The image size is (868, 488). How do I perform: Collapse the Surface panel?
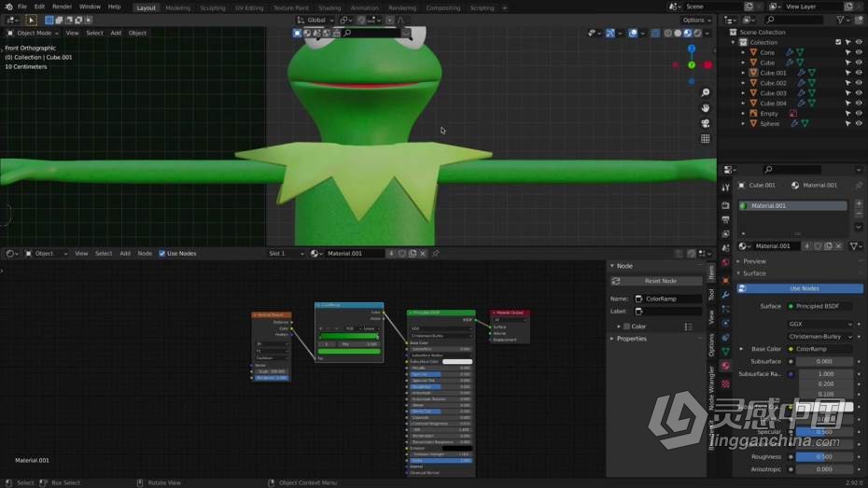point(754,273)
